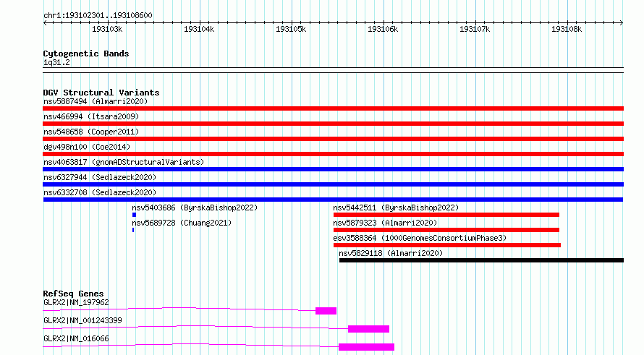Select the nsv4063817 blue variant bar
This screenshot has height=355, width=644.
coord(333,169)
